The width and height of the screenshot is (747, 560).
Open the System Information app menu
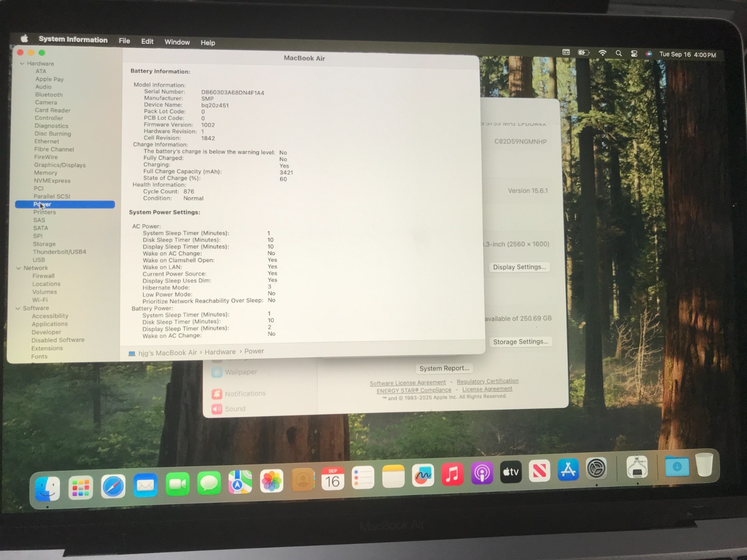pyautogui.click(x=73, y=40)
